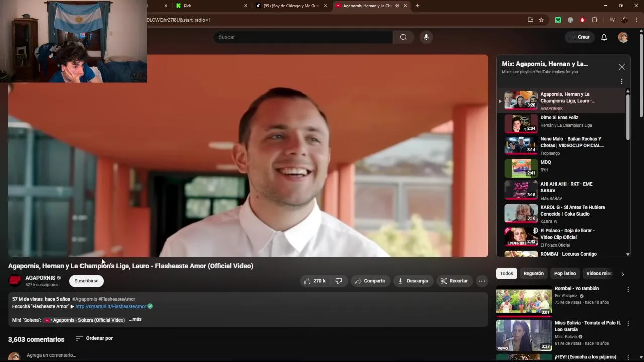644x362 pixels.
Task: Click the search magnifier button
Action: click(x=403, y=37)
